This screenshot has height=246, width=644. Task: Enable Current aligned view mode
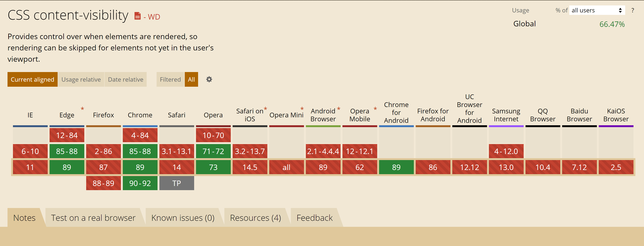[32, 79]
